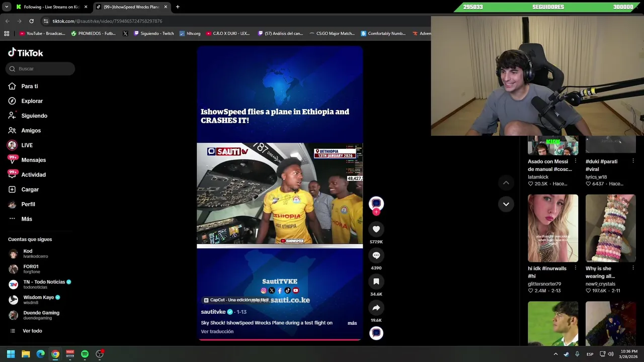The width and height of the screenshot is (644, 362).
Task: Focus the Buscar search field
Action: click(x=40, y=69)
